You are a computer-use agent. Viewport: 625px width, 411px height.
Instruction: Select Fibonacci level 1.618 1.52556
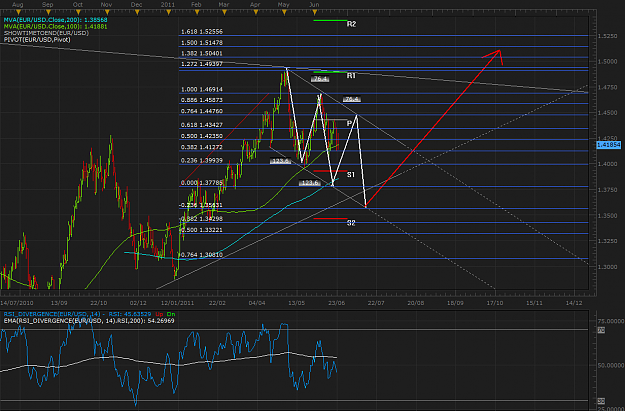click(x=202, y=31)
